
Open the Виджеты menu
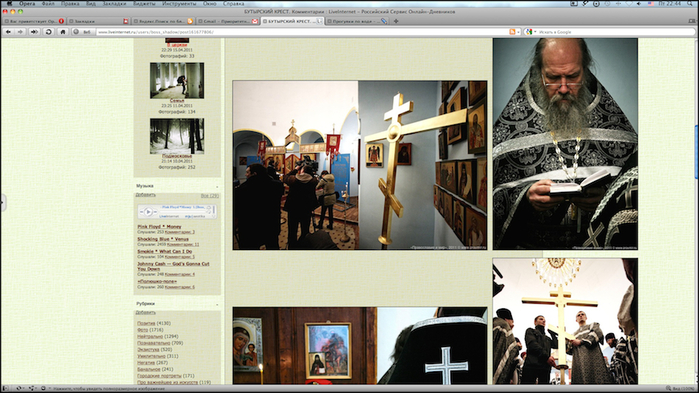pyautogui.click(x=144, y=4)
